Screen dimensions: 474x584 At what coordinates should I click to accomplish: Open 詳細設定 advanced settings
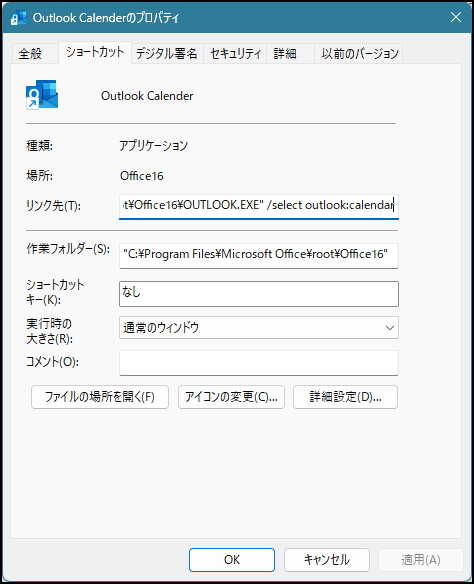[x=345, y=397]
